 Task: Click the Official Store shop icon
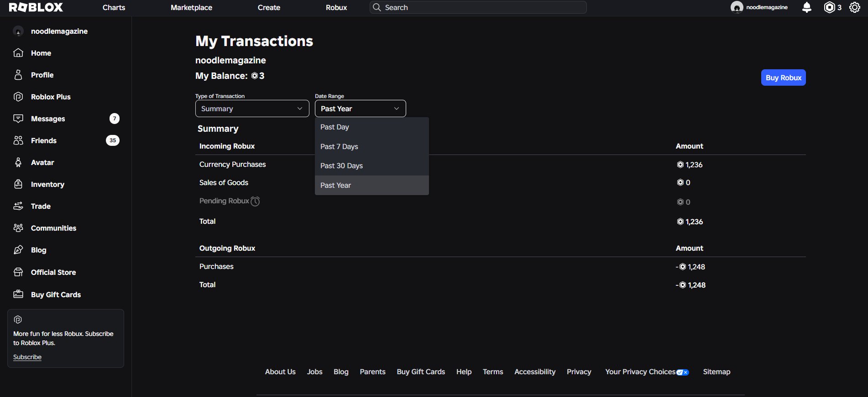tap(18, 272)
